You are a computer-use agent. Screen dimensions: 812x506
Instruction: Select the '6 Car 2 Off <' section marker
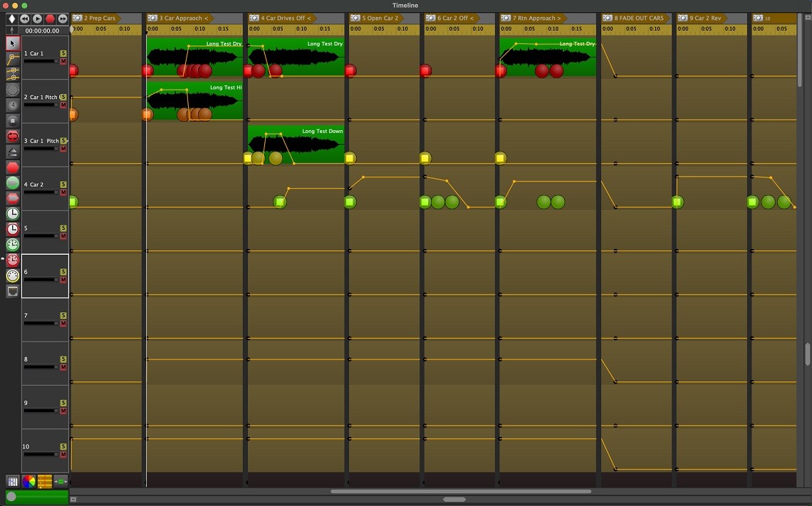click(452, 18)
